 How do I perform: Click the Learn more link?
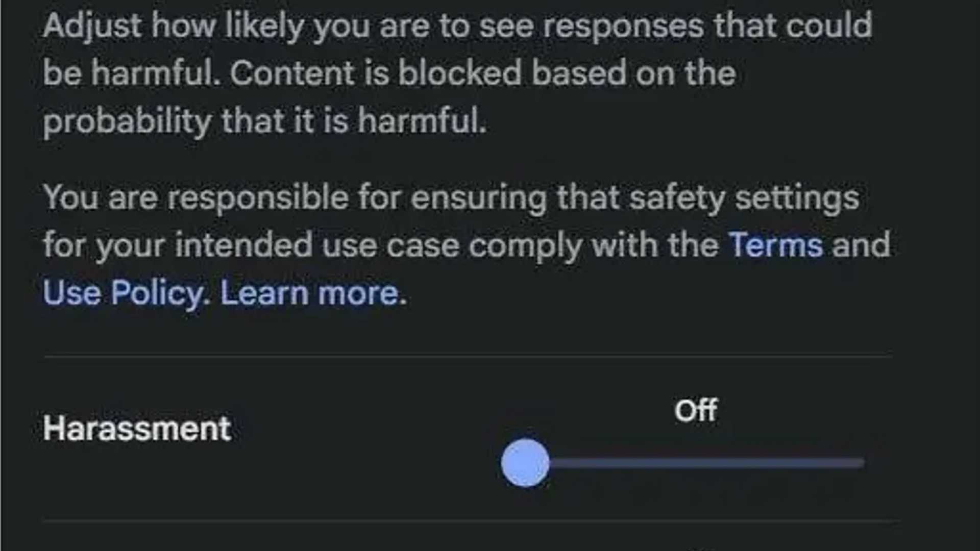pos(309,293)
